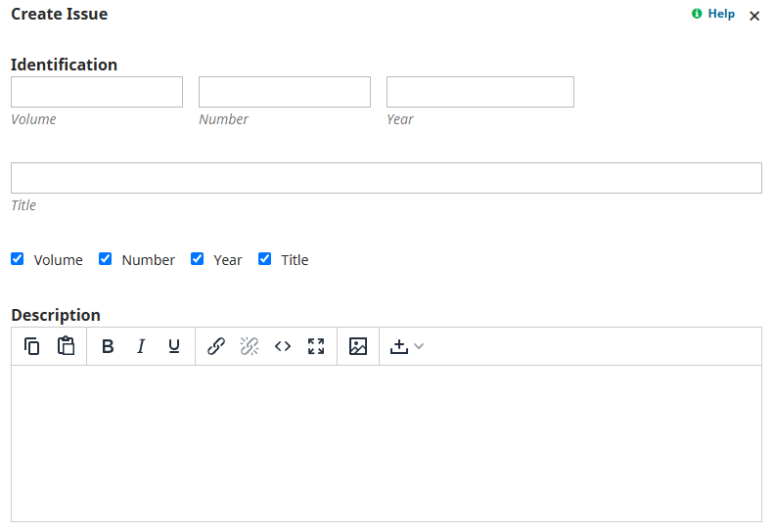The width and height of the screenshot is (774, 532).
Task: Toggle Italic formatting
Action: pos(141,346)
